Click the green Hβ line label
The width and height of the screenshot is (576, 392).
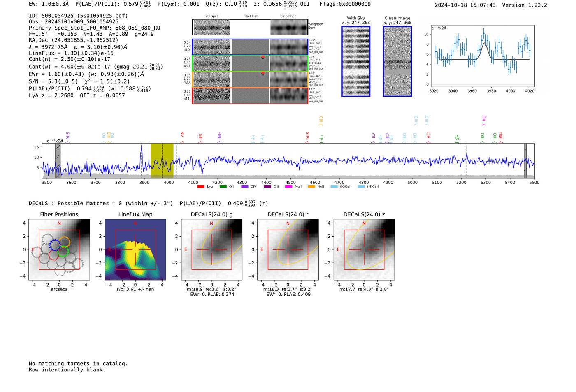click(x=457, y=138)
